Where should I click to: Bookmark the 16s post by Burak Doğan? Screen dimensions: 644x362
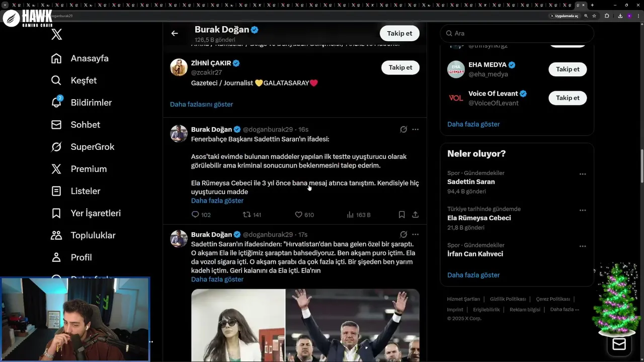(401, 215)
